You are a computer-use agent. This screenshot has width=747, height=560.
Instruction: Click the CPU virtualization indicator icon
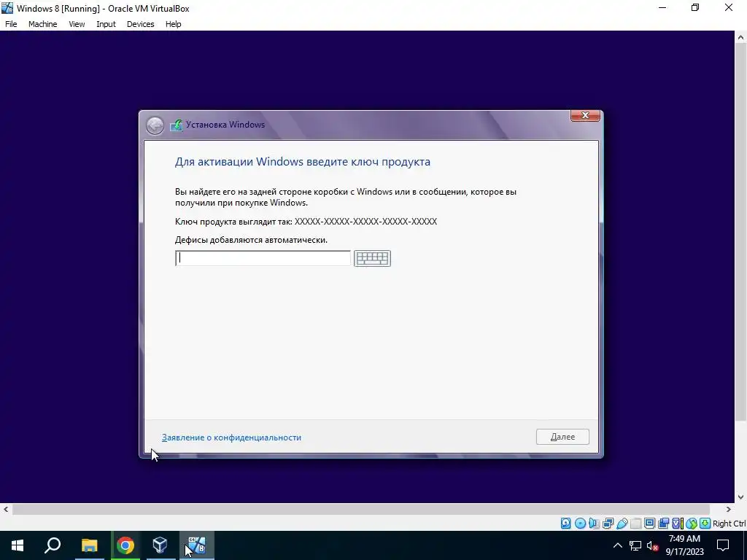[x=678, y=524]
